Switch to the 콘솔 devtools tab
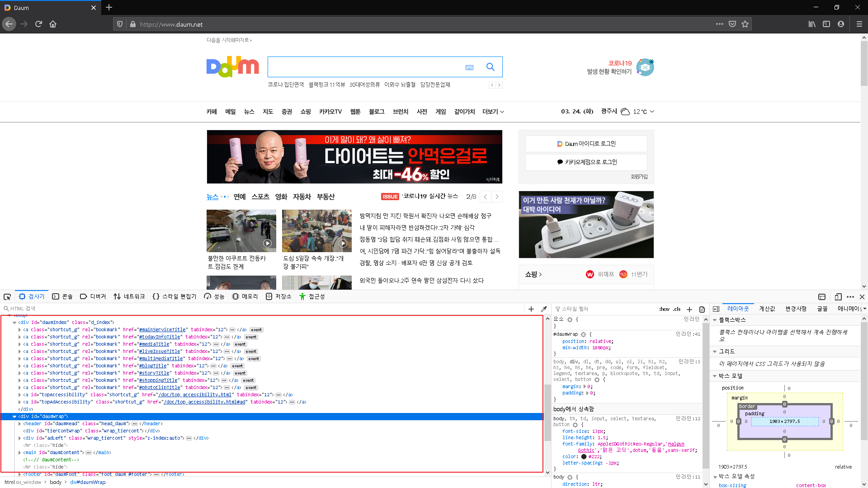The image size is (868, 488). click(62, 297)
